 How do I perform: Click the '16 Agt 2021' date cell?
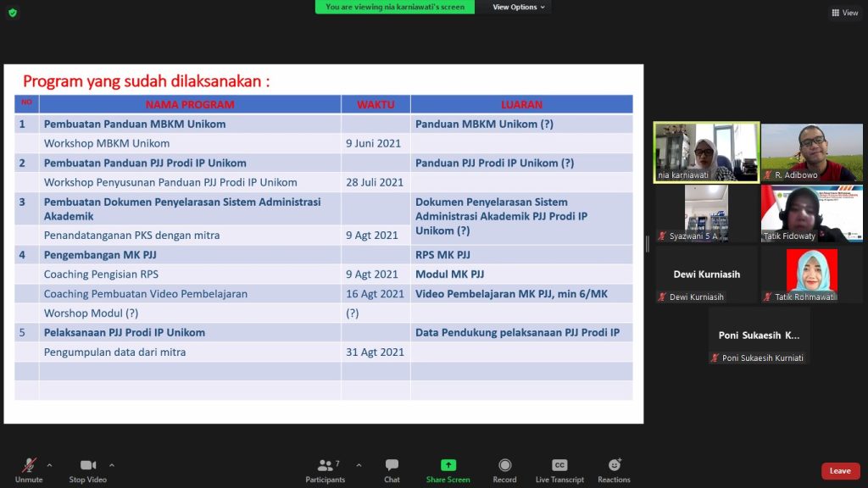click(x=376, y=294)
